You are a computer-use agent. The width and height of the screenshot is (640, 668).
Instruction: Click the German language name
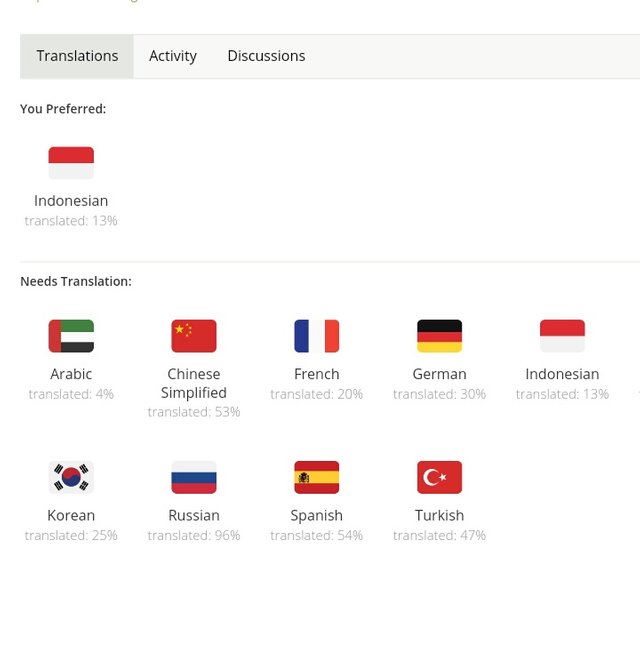click(x=439, y=374)
